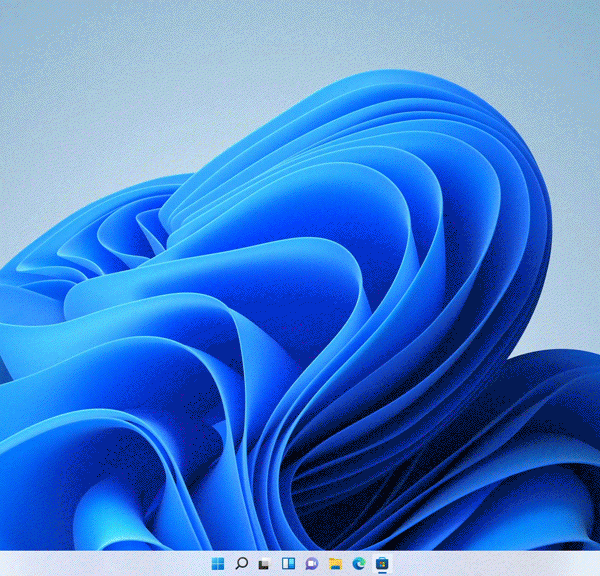Viewport: 600px width, 576px height.
Task: Click the blue two-panel Widgets icon
Action: 288,564
